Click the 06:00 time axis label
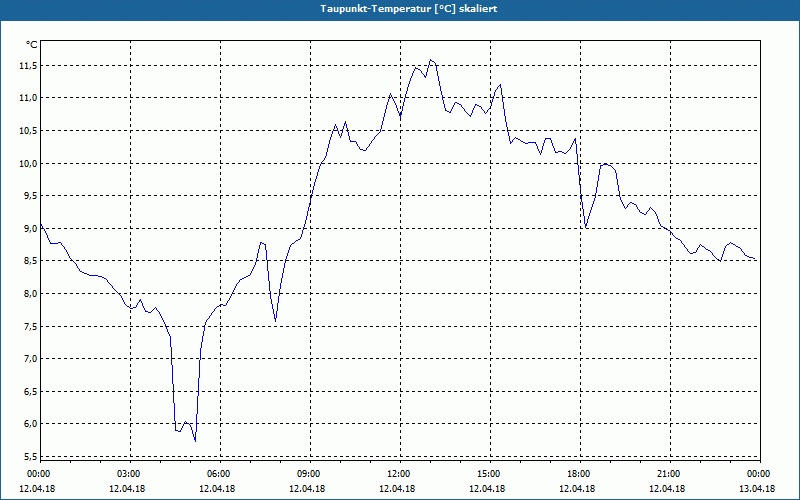 click(220, 474)
